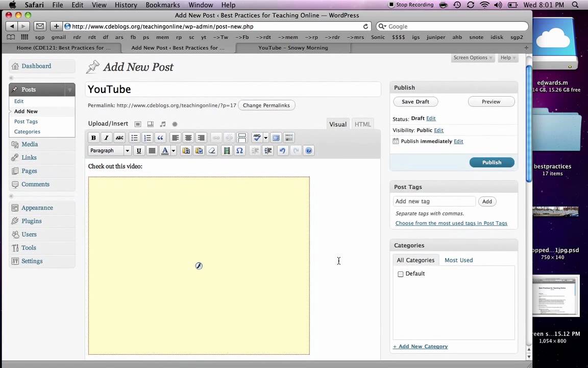Undo the last edit
The image size is (588, 368).
click(282, 151)
